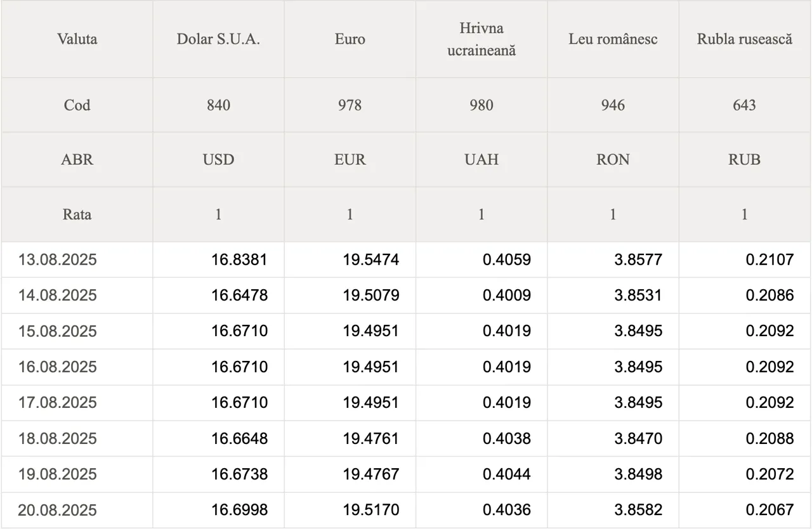
Task: Click the EUR abbreviation cell
Action: 350,160
